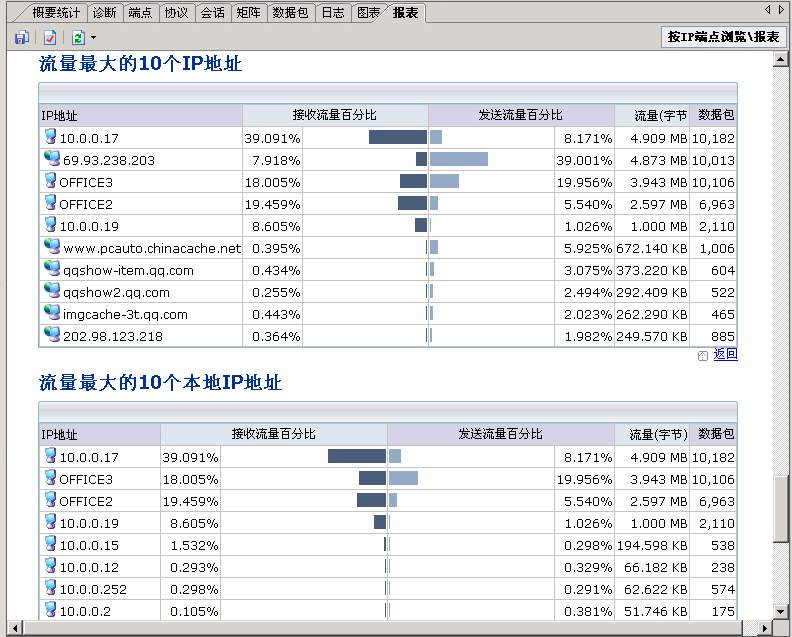Click host icon for 10.0.0.12
The image size is (792, 637).
point(51,565)
